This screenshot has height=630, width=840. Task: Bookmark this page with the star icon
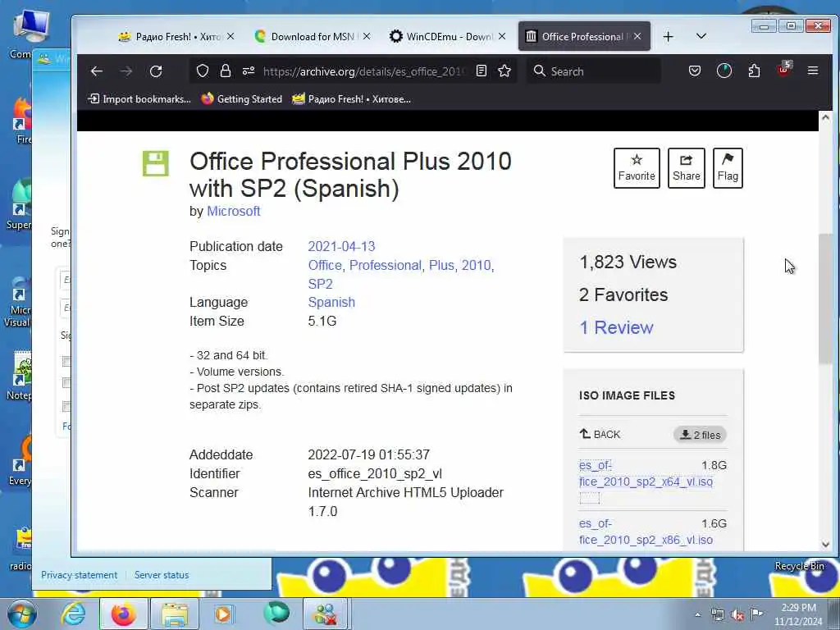[504, 71]
